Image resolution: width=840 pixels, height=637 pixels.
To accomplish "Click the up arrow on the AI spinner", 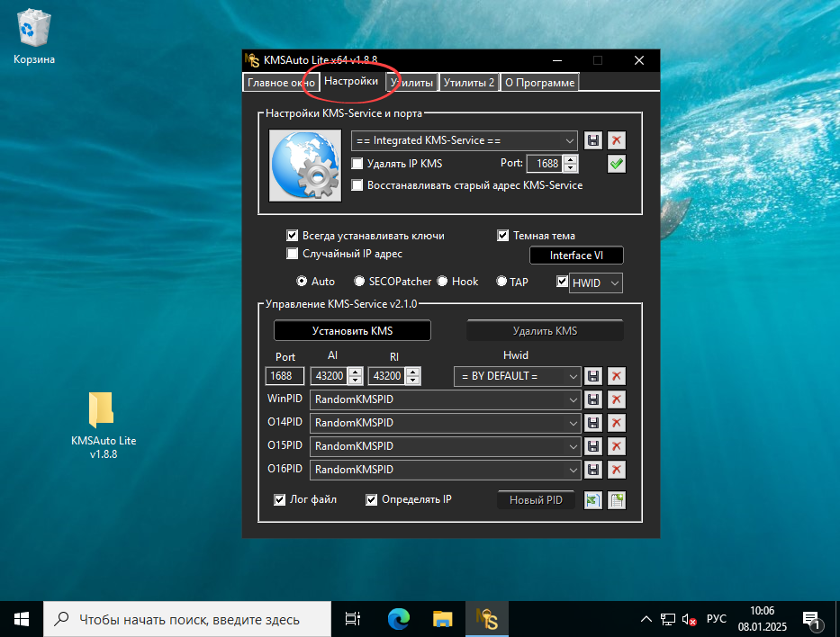I will pyautogui.click(x=356, y=372).
